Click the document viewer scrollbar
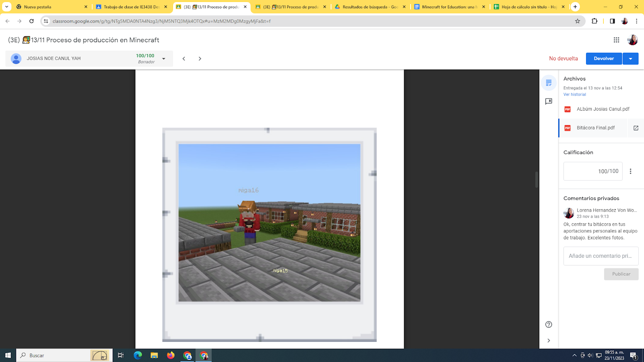The image size is (644, 362). pyautogui.click(x=537, y=180)
